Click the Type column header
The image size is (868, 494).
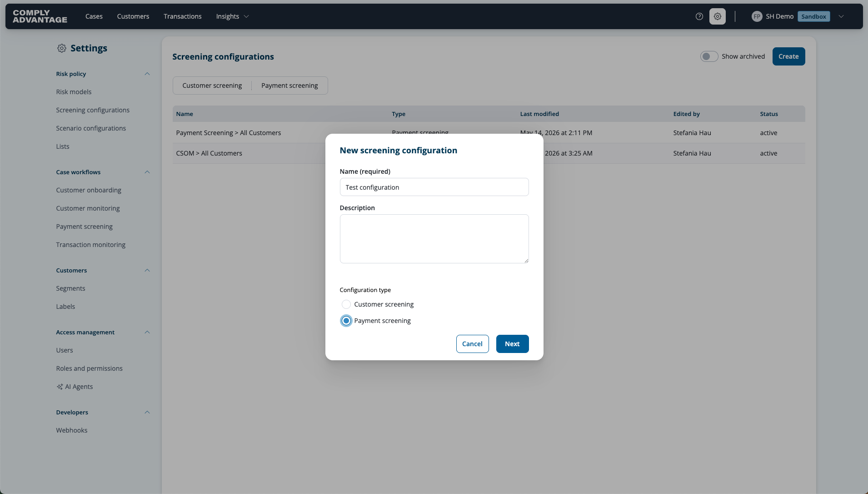pyautogui.click(x=399, y=114)
